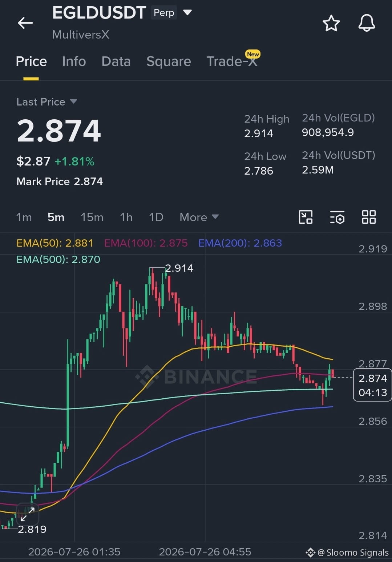
Task: Tap the back arrow icon
Action: click(25, 23)
